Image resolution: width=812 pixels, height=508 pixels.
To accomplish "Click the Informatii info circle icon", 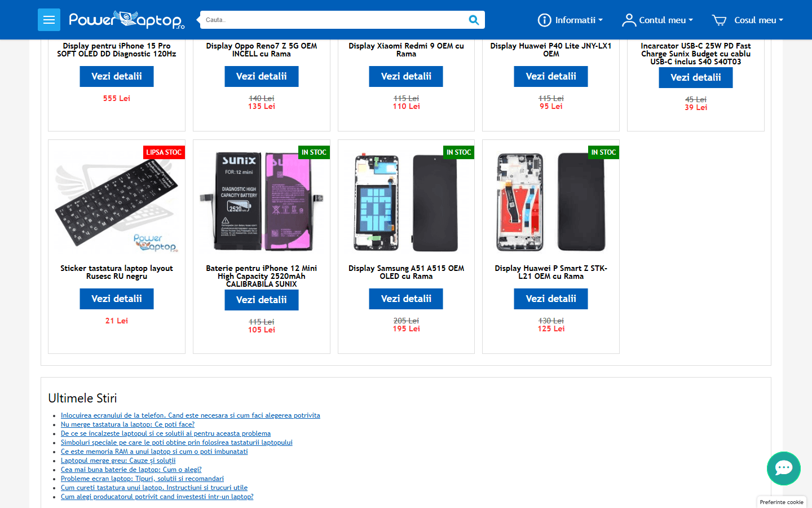I will (x=544, y=20).
